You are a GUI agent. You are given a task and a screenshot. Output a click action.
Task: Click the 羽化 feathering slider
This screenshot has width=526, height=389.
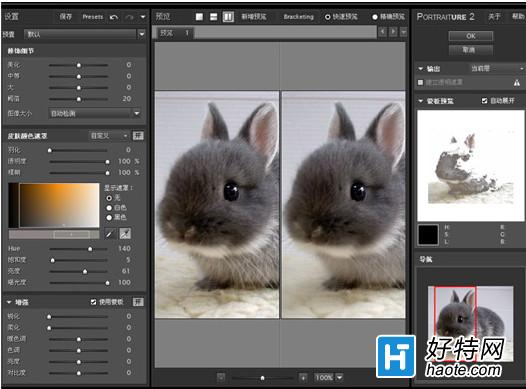78,150
